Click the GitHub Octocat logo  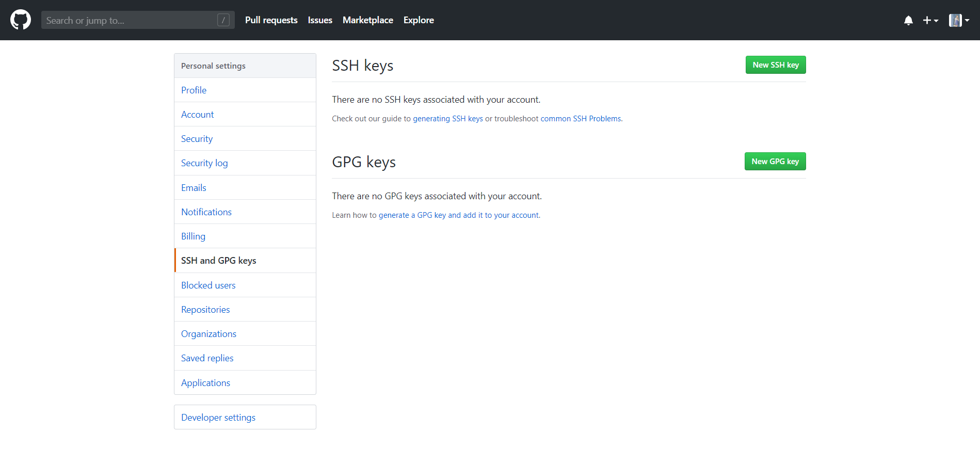pos(21,20)
